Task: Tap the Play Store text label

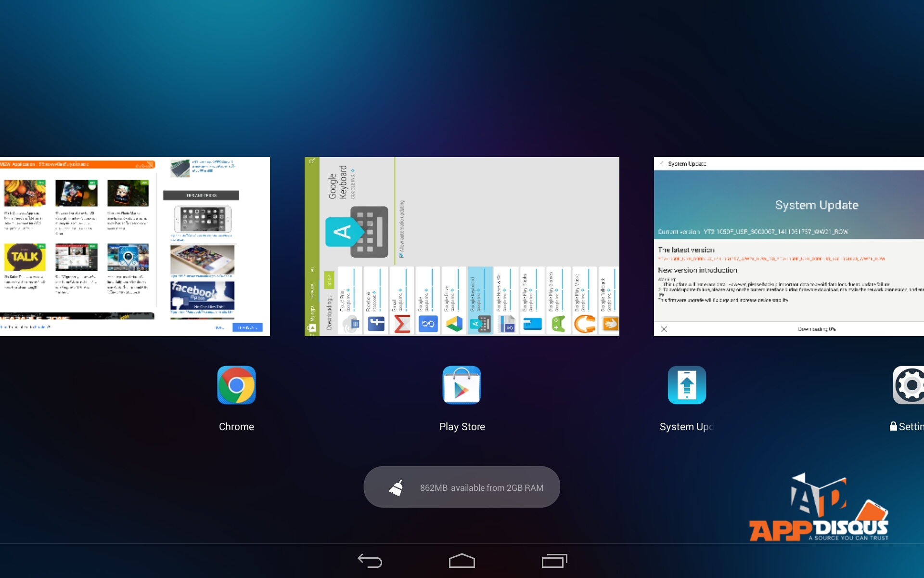Action: (462, 427)
